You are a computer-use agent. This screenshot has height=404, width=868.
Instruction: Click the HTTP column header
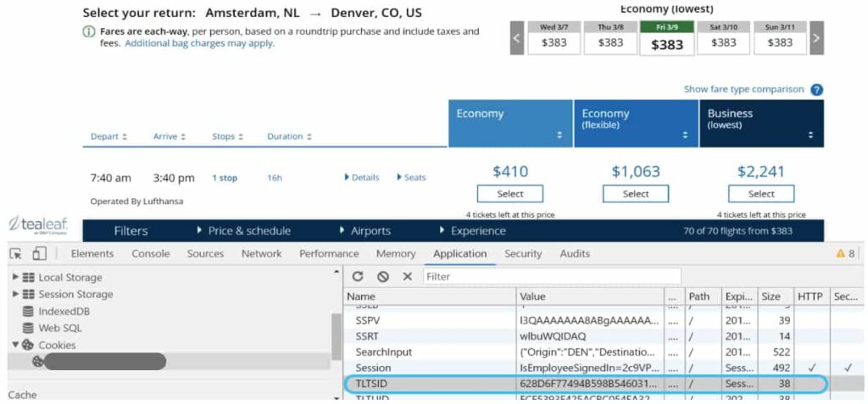(810, 296)
